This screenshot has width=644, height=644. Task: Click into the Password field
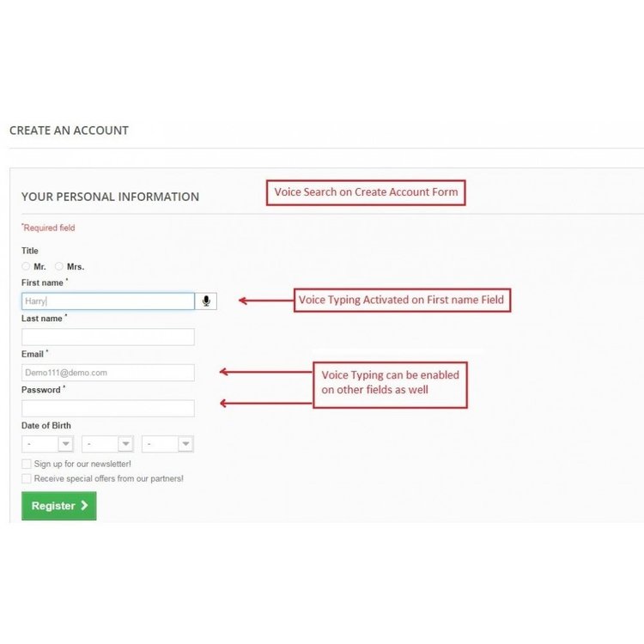point(108,408)
